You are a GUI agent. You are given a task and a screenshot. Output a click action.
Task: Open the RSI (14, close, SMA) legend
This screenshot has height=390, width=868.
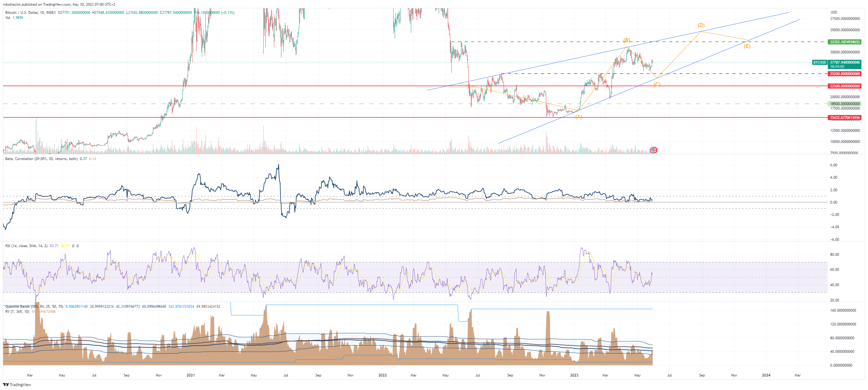tap(26, 246)
